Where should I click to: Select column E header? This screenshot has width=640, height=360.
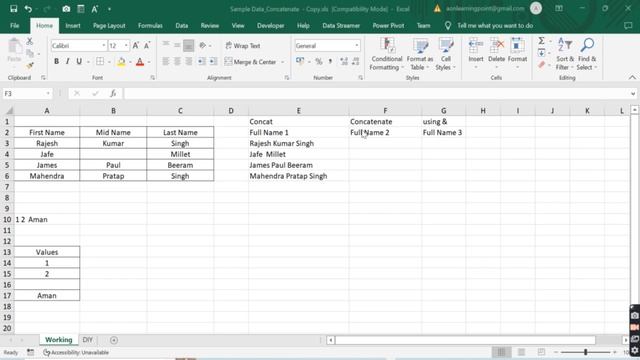[x=298, y=111]
